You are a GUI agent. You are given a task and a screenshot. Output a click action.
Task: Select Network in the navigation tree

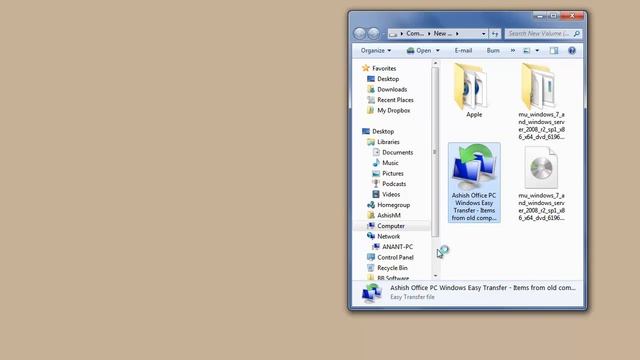coord(389,236)
